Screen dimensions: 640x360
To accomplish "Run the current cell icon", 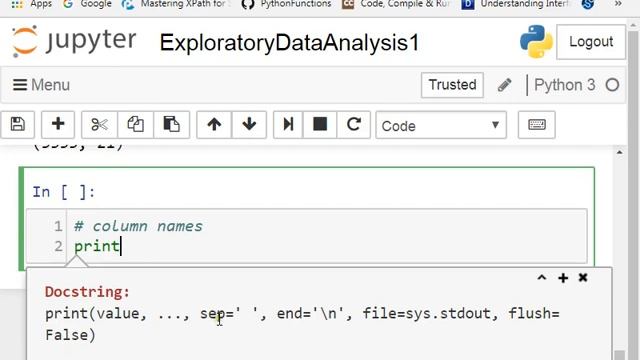I will coord(288,124).
